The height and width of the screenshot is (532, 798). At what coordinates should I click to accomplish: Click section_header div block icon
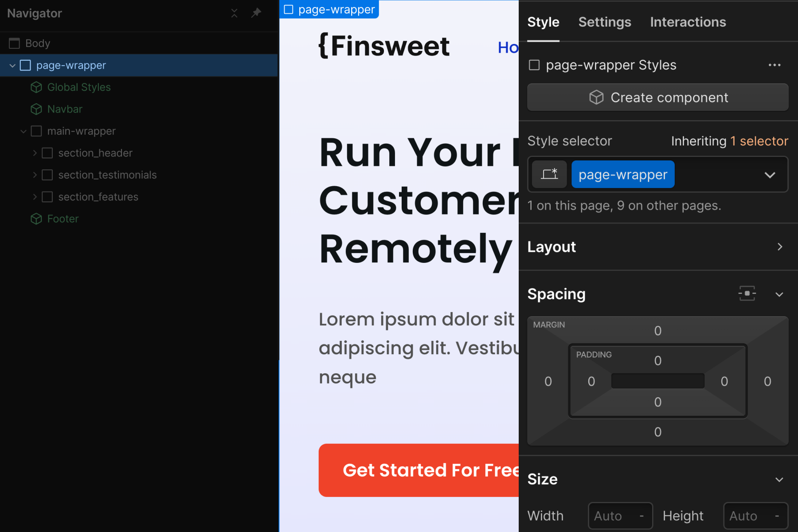click(47, 153)
